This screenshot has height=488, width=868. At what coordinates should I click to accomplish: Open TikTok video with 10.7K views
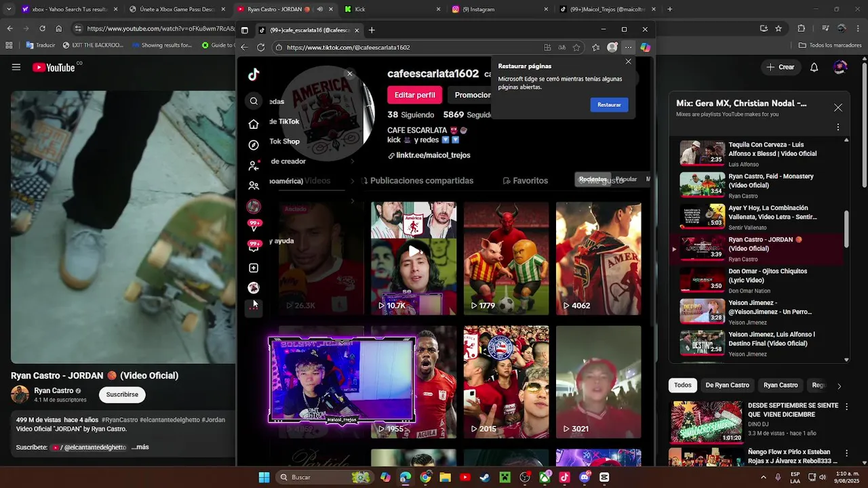414,258
